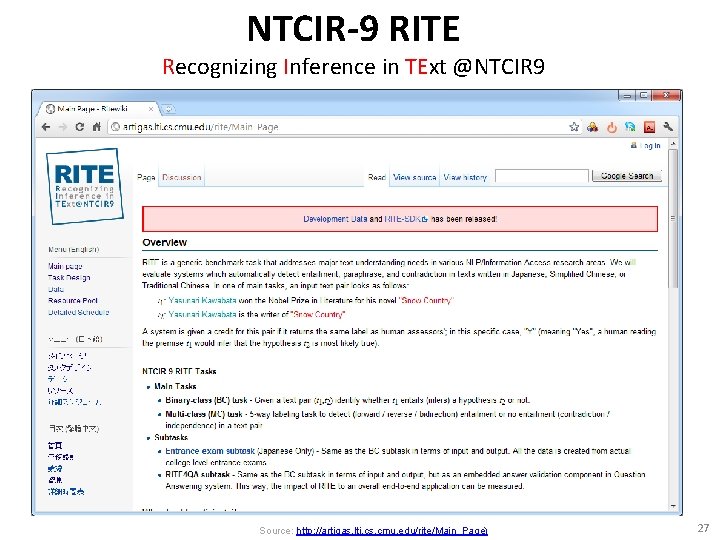Image resolution: width=720 pixels, height=540 pixels.
Task: Select the Main Page - Ritewiki browser tab
Action: pos(99,109)
